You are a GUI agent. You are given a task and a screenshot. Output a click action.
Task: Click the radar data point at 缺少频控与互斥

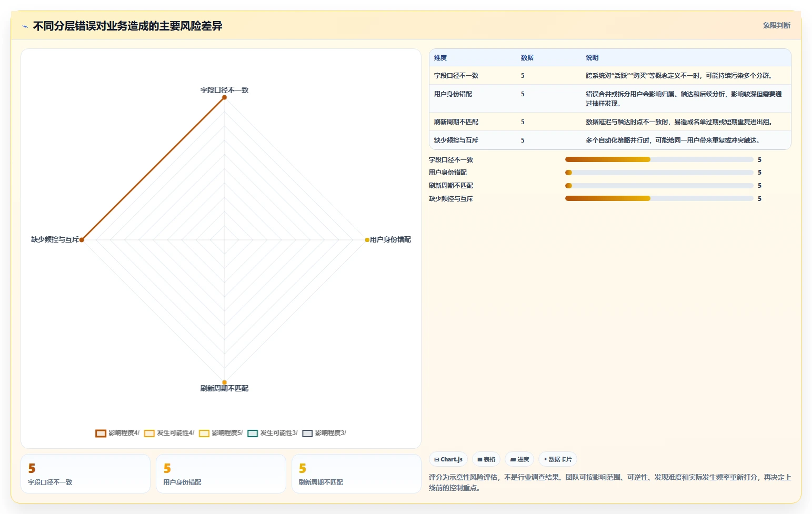(x=82, y=240)
